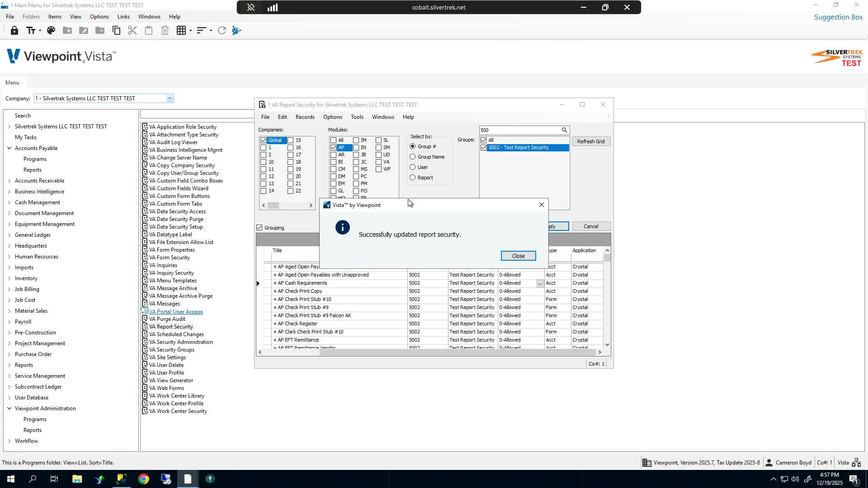This screenshot has height=488, width=868.
Task: Expand the Payroll tree node
Action: pyautogui.click(x=9, y=322)
